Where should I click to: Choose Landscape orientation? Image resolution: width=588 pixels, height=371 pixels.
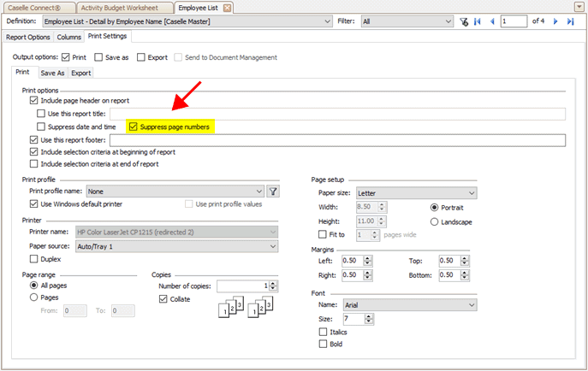click(x=434, y=222)
